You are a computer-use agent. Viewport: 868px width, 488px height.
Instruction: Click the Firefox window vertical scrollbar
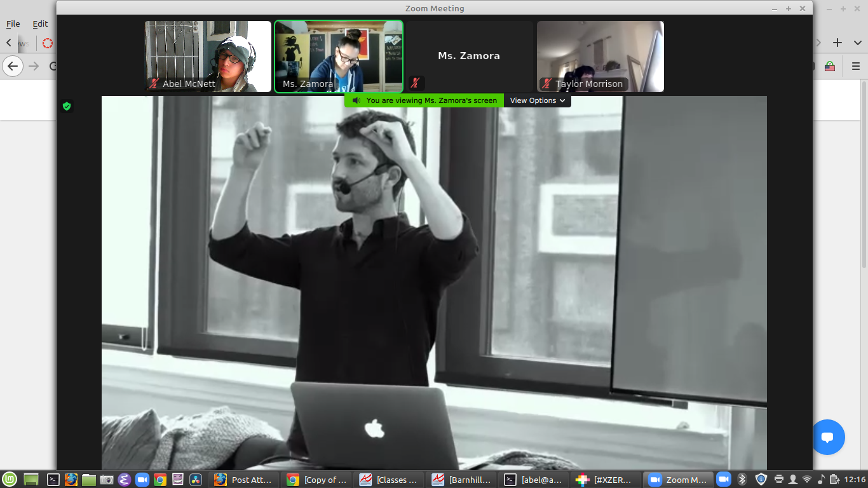coord(864,175)
